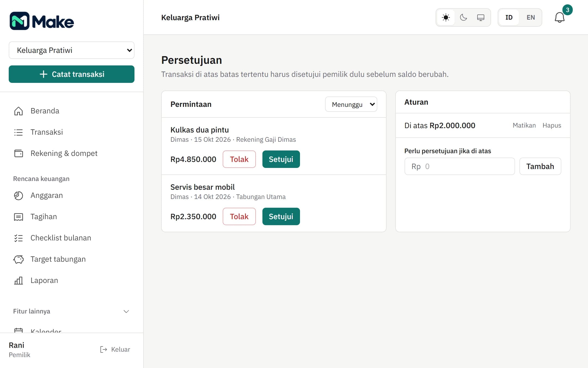Click Matikan for the Rp2.000.000 rule
This screenshot has height=368, width=588.
tap(524, 125)
